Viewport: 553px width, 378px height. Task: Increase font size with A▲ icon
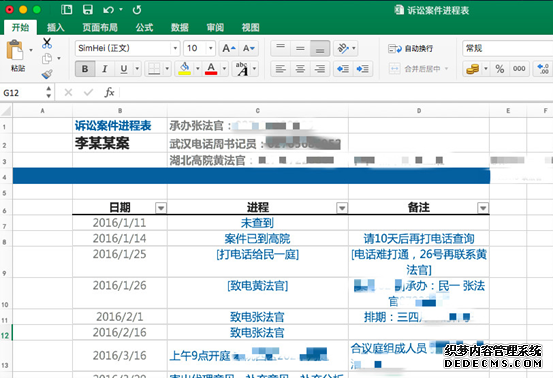coord(229,48)
